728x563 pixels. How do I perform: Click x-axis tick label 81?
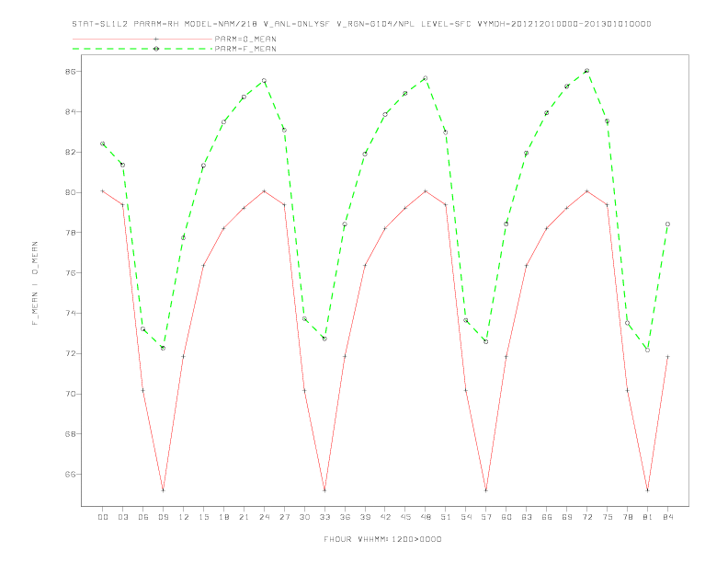[x=648, y=517]
